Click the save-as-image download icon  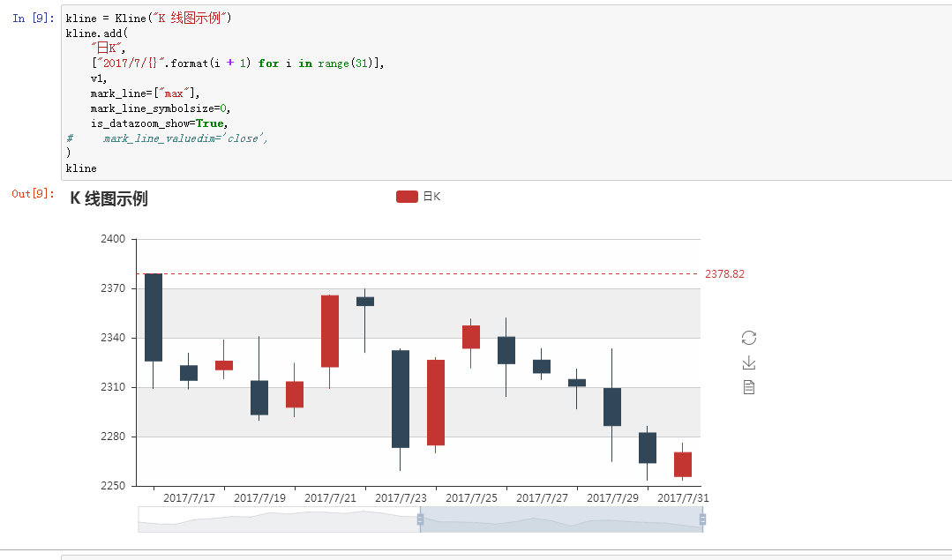748,362
